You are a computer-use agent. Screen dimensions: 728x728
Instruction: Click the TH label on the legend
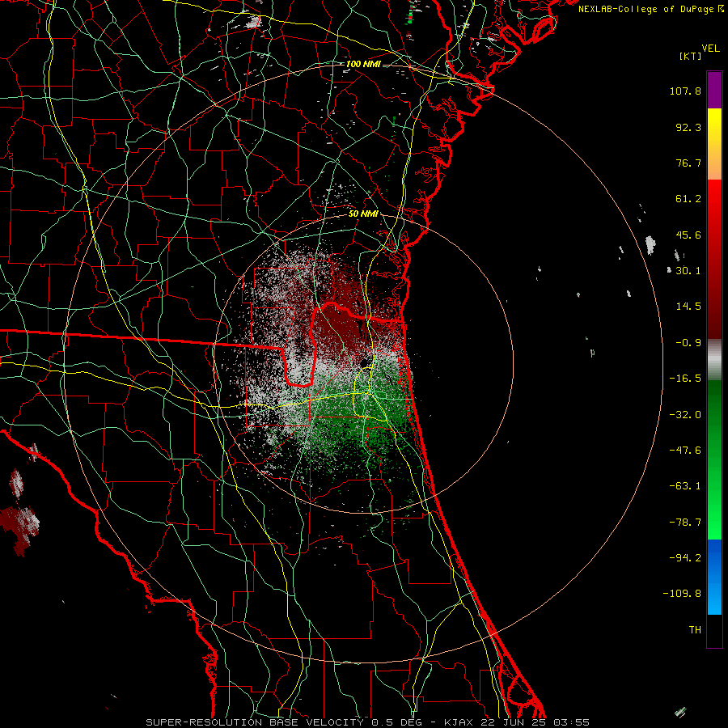click(695, 630)
